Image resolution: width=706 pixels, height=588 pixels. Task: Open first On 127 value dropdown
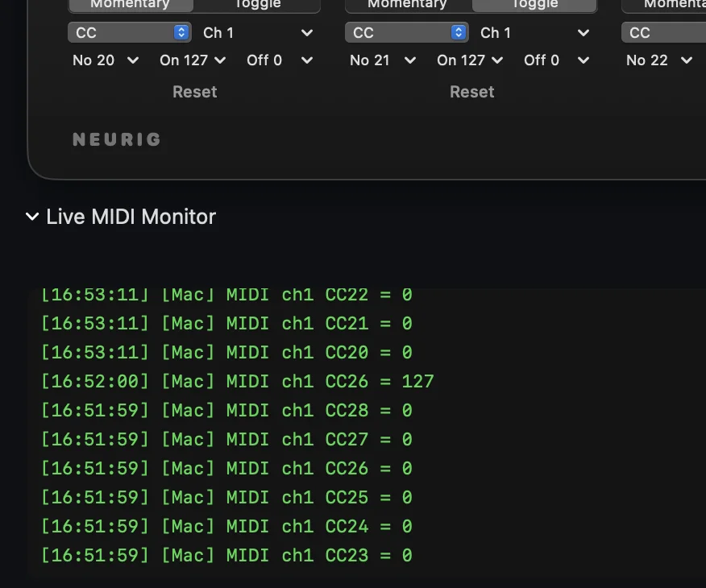click(193, 60)
